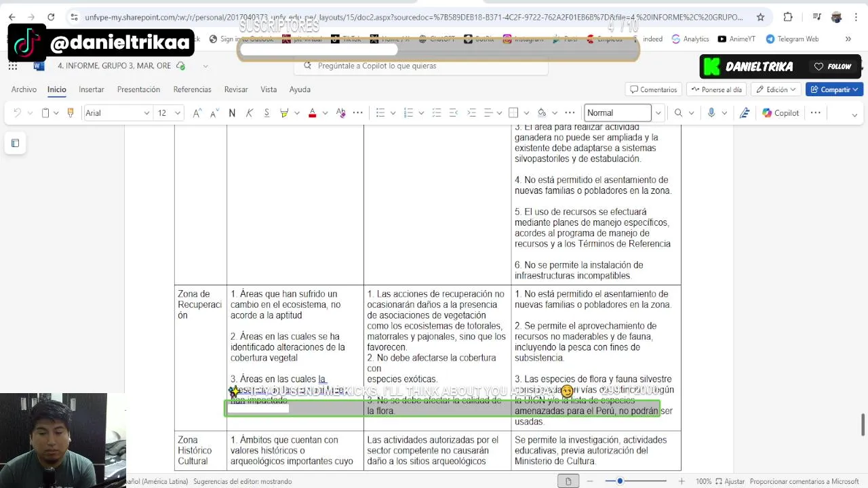This screenshot has height=488, width=868.
Task: Toggle italic formatting (K icon)
Action: 250,113
